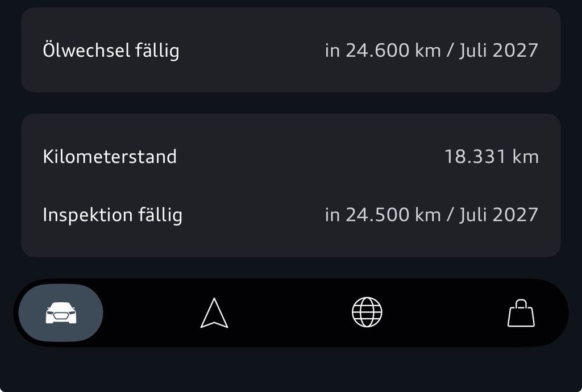Tap the "Ölwechsel fällig" label
This screenshot has width=582, height=392.
111,51
